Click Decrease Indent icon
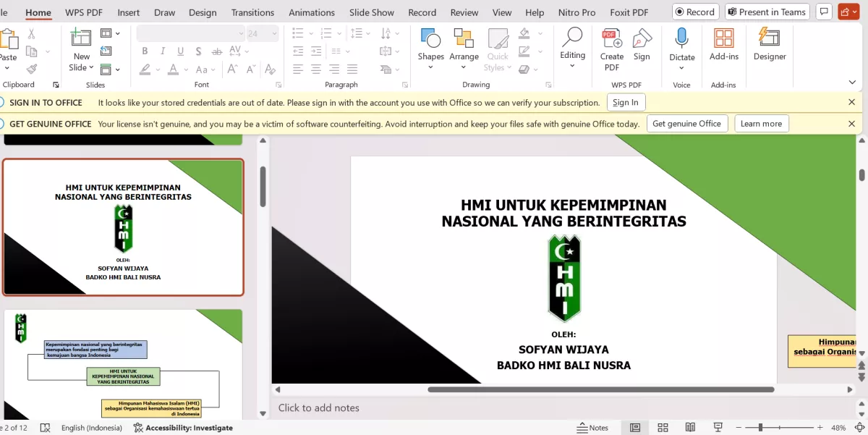Screen dimensions: 868x435 pos(298,51)
